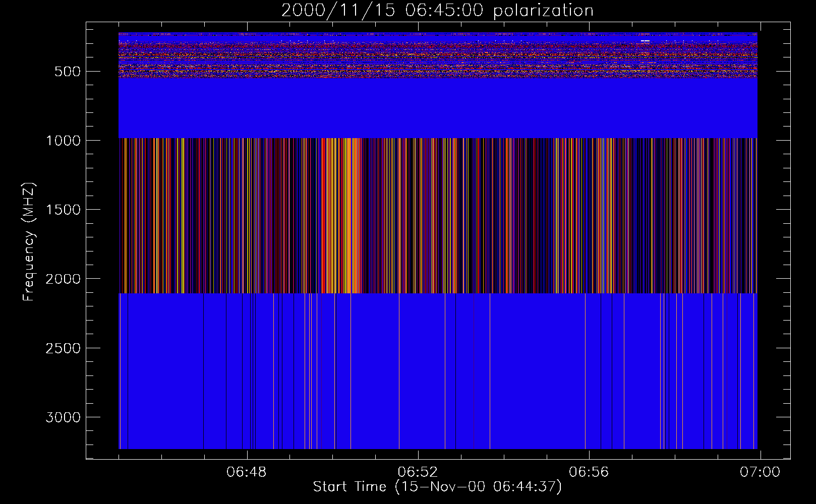This screenshot has height=504, width=816.
Task: Click the 2000 frequency tick label
Action: pos(63,279)
